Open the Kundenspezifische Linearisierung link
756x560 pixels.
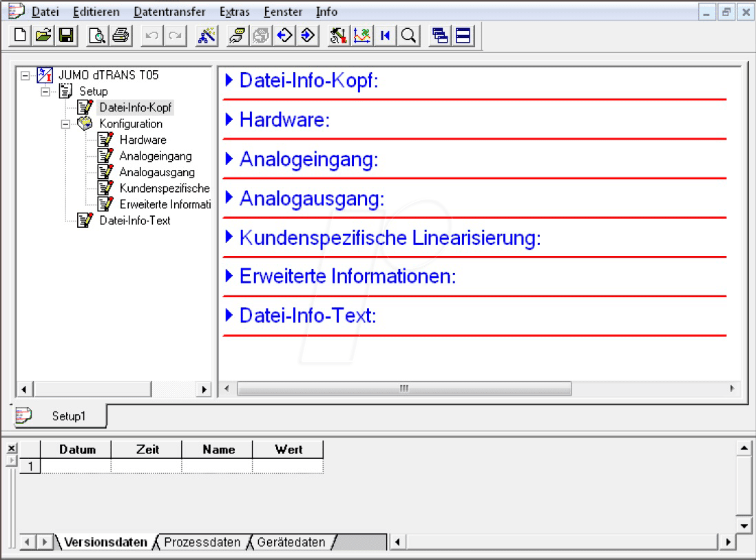(x=390, y=238)
